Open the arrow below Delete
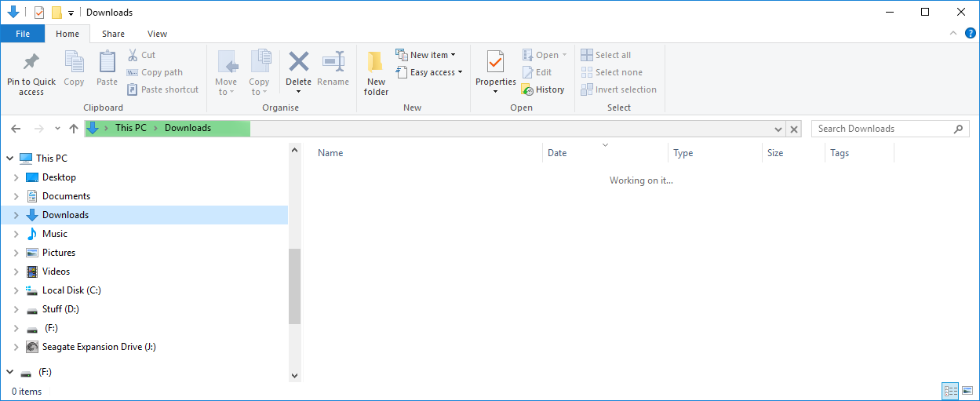The image size is (980, 401). click(x=298, y=92)
